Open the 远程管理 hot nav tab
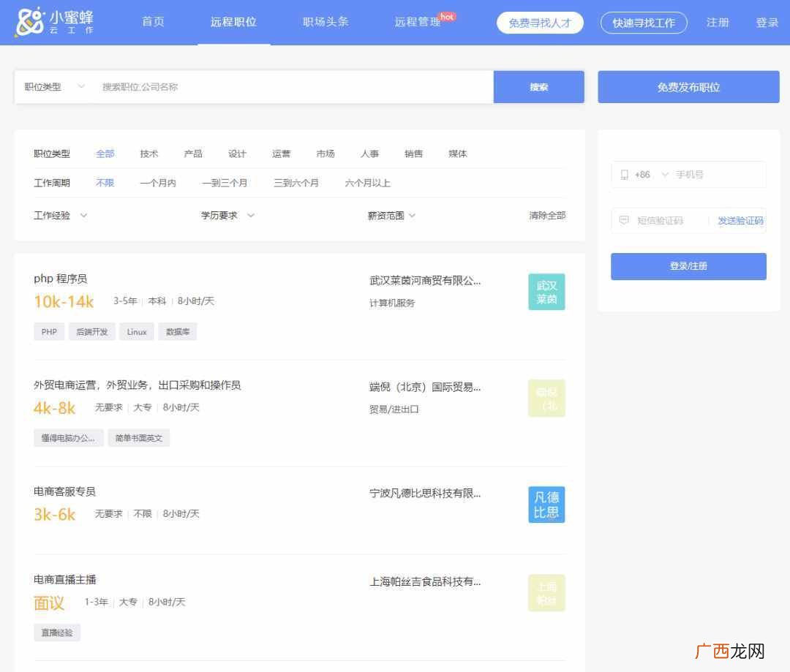This screenshot has width=790, height=672. (x=418, y=22)
